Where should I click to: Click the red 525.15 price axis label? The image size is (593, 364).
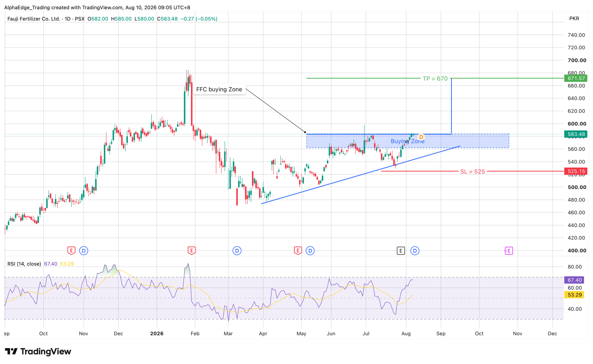pyautogui.click(x=576, y=171)
